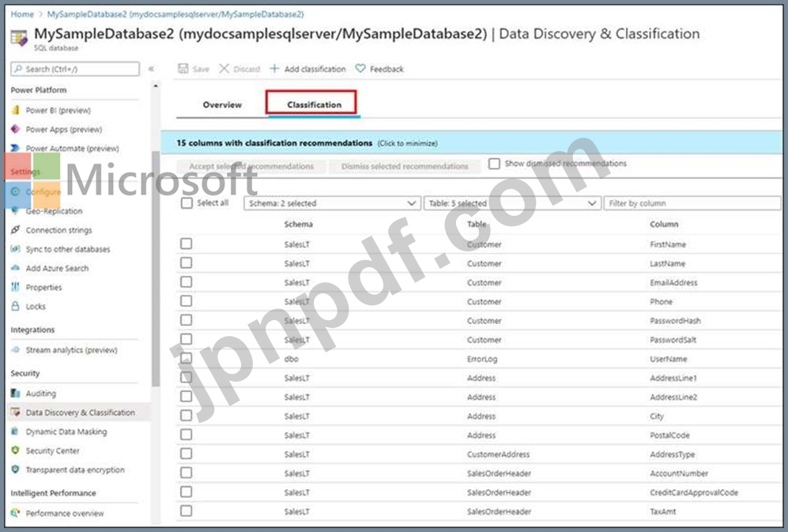Click the Transparent data encryption icon
This screenshot has height=532, width=788.
point(16,470)
